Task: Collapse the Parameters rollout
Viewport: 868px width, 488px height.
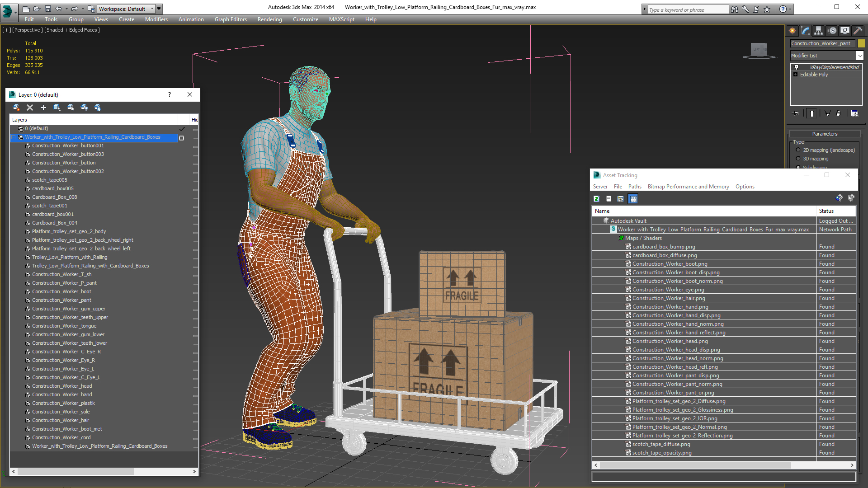Action: (x=825, y=134)
